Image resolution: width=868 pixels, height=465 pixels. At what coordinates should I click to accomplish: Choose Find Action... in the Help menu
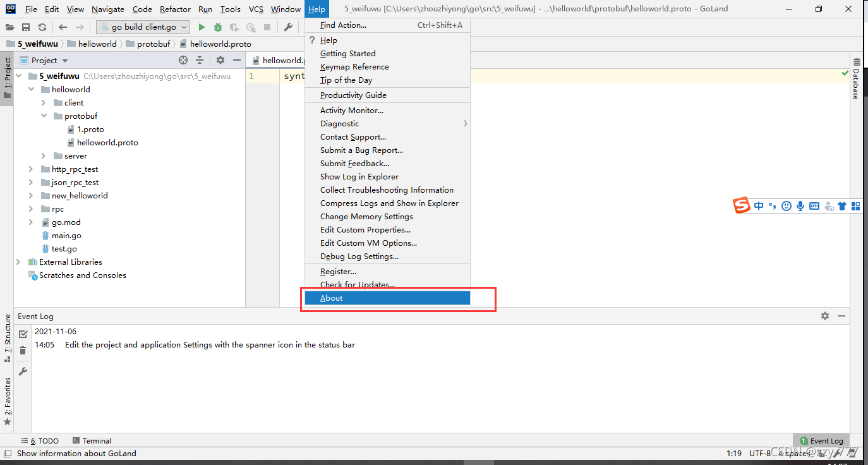click(387, 25)
